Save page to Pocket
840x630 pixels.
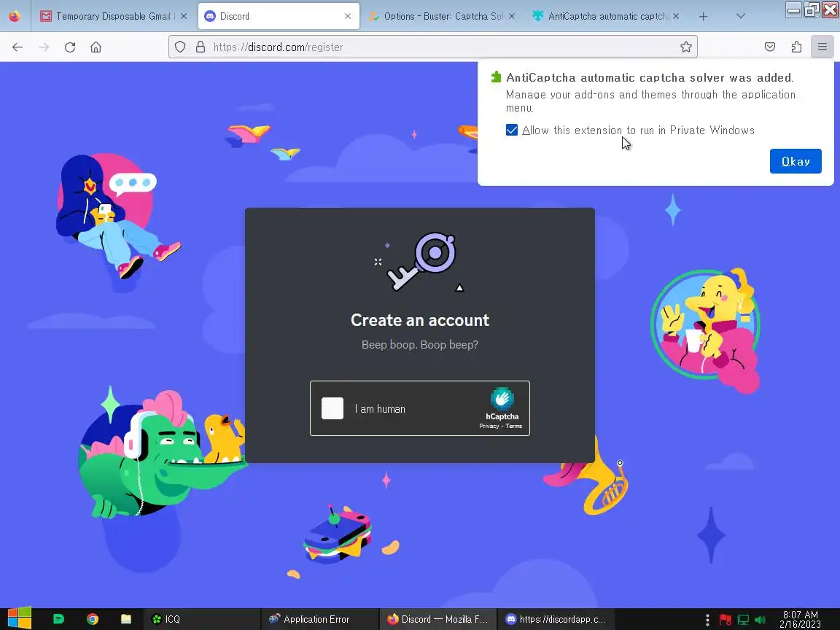(x=770, y=47)
